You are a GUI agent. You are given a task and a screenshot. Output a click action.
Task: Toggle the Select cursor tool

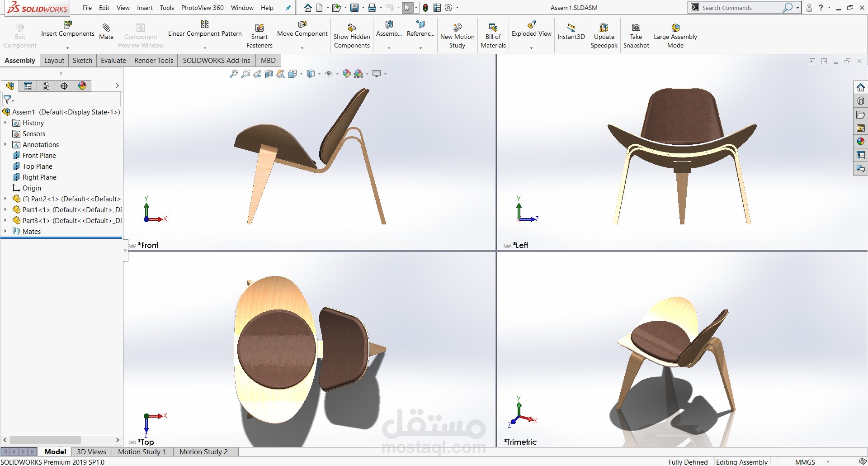pos(407,8)
